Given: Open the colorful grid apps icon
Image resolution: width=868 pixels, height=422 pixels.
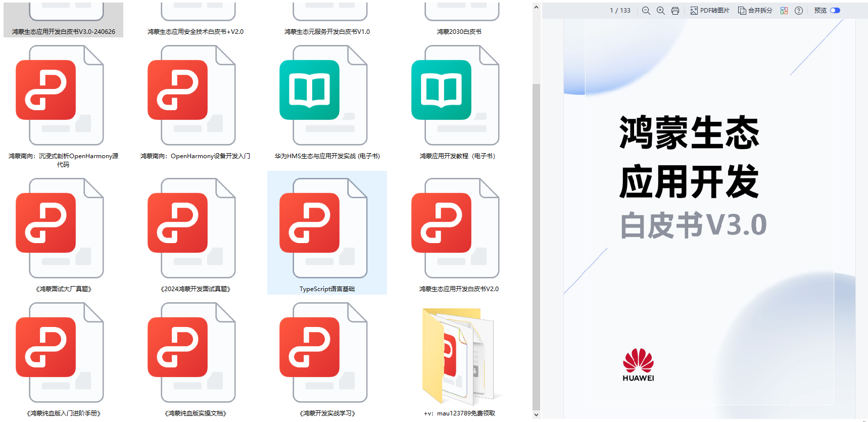Looking at the screenshot, I should pos(784,11).
